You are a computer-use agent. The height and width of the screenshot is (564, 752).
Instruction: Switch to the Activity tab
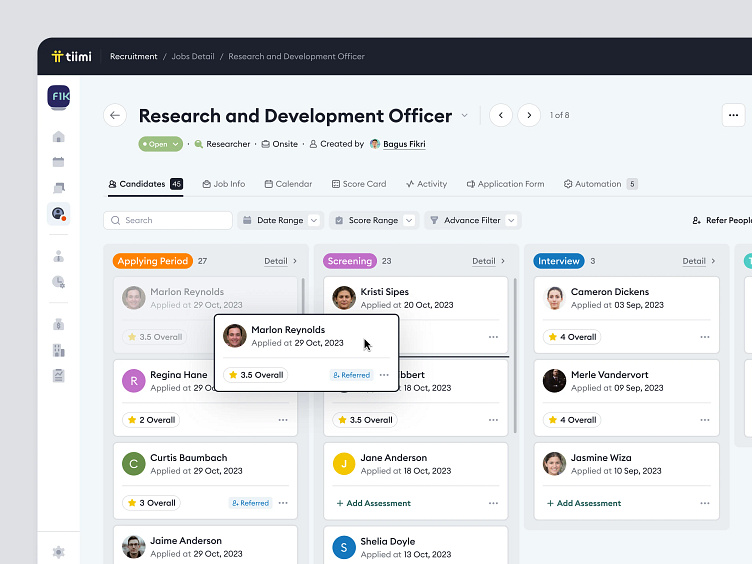coord(426,184)
